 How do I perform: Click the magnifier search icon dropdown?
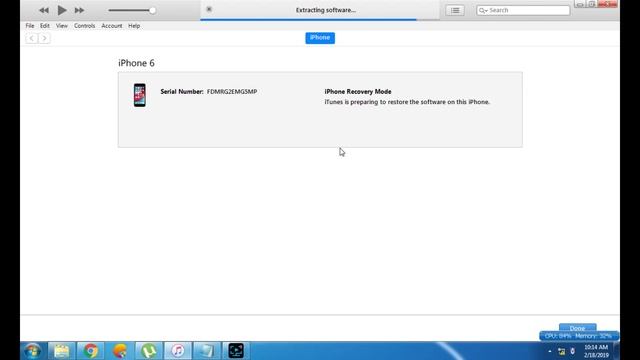pyautogui.click(x=483, y=10)
